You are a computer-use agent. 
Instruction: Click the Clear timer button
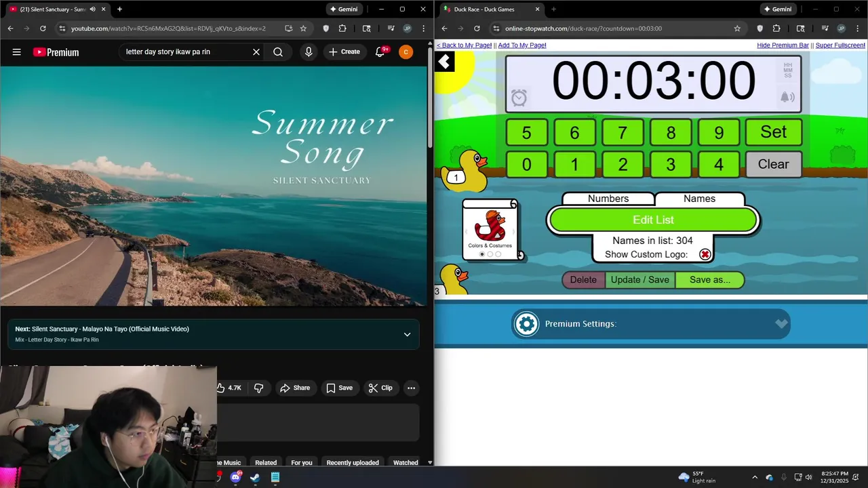coord(774,164)
